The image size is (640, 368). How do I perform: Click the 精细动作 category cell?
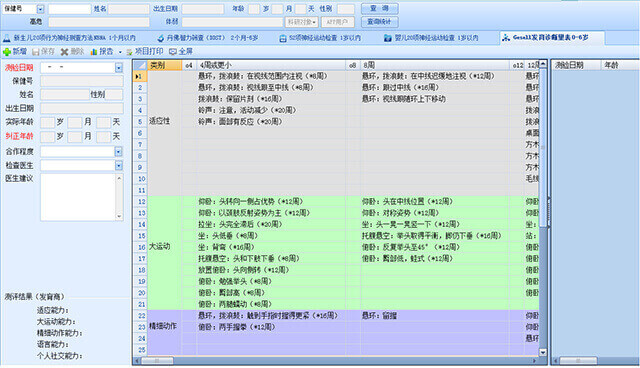[164, 333]
